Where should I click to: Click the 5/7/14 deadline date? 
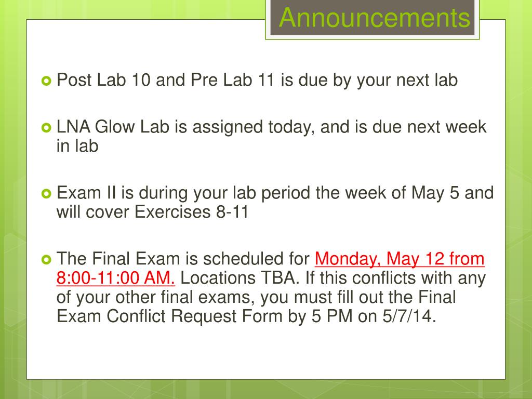pyautogui.click(x=409, y=316)
